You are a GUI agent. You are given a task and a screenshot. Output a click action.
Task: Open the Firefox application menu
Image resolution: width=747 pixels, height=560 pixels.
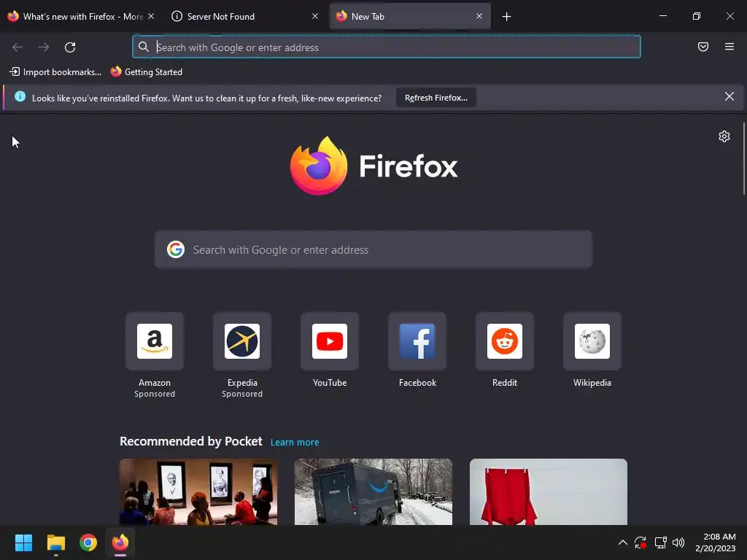(729, 47)
